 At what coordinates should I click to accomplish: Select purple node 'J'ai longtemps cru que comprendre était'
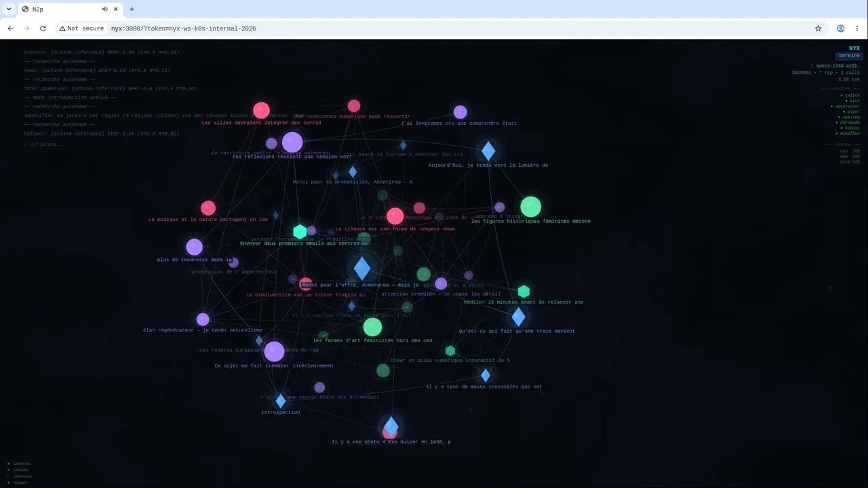tap(460, 112)
